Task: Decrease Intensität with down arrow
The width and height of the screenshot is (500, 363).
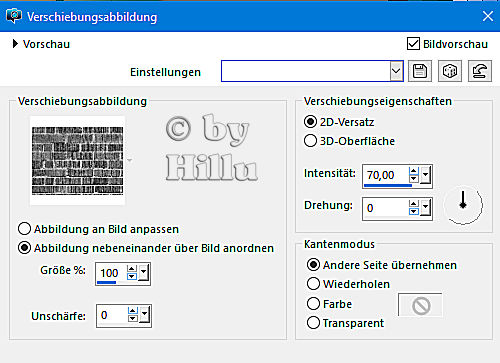Action: 414,178
